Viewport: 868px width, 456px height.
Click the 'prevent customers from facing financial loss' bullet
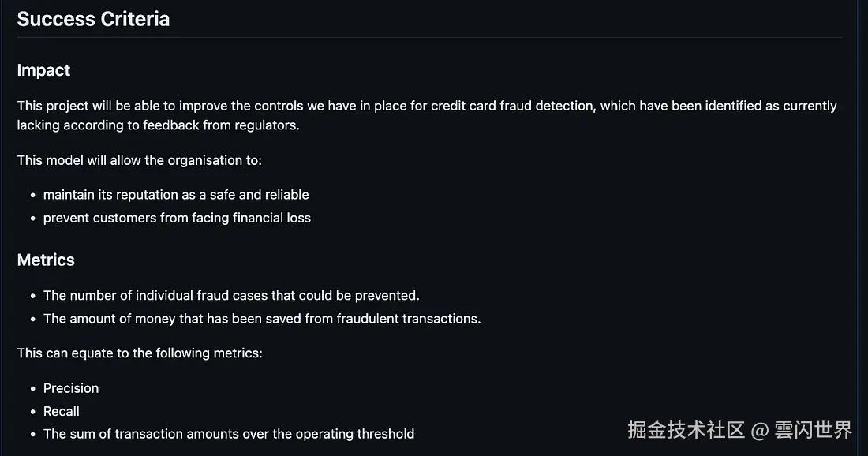pos(177,218)
